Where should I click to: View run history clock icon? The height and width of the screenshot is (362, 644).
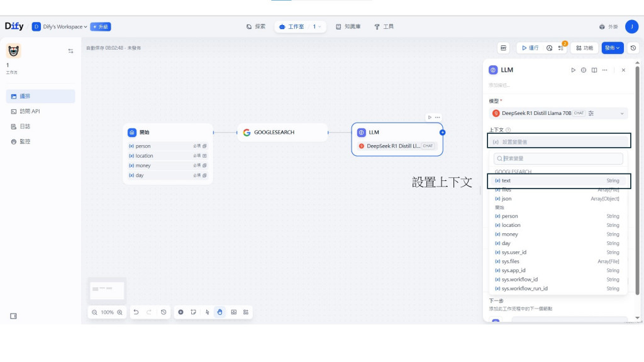tap(550, 48)
